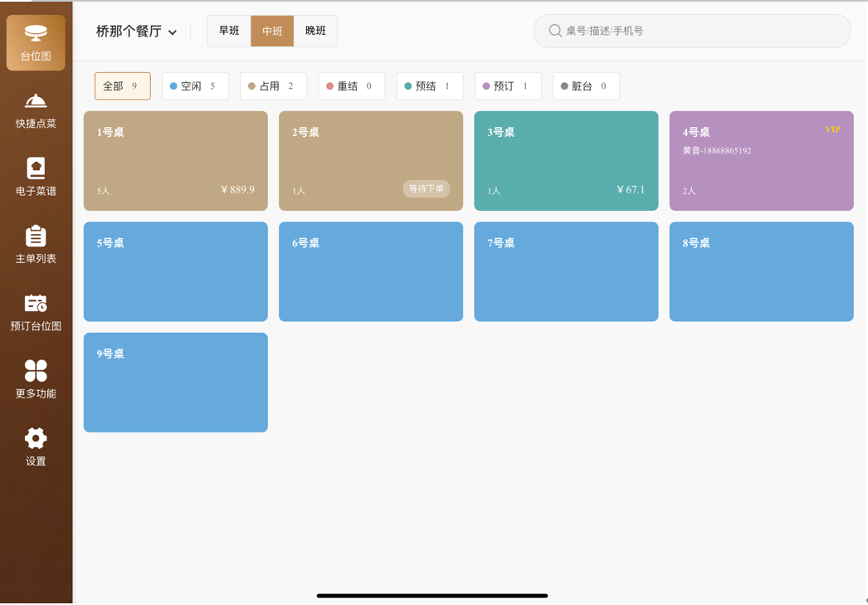Switch to the 晚班 shift tab
Viewport: 868px width, 605px height.
[315, 32]
